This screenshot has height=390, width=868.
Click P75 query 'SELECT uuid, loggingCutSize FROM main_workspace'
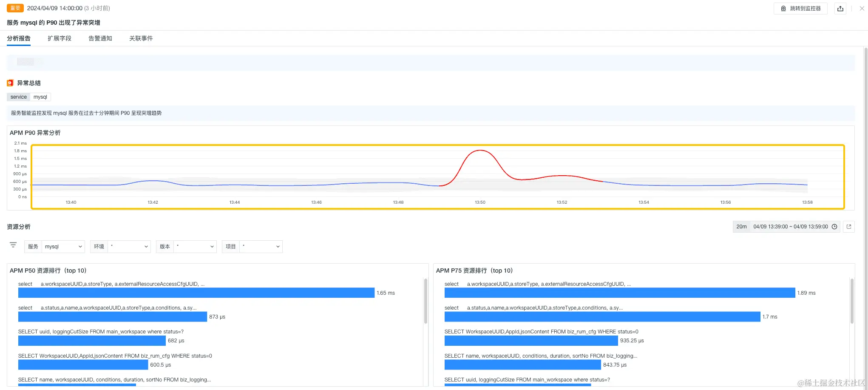tap(527, 380)
